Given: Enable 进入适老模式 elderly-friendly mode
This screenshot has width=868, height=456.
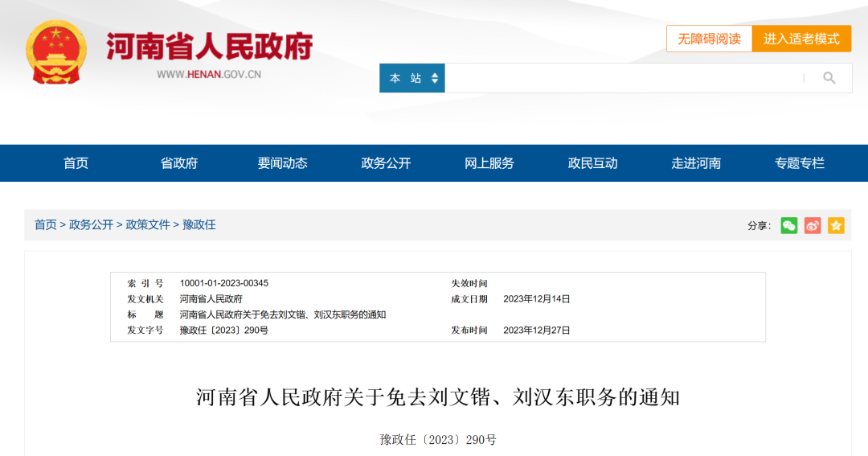Looking at the screenshot, I should tap(801, 39).
